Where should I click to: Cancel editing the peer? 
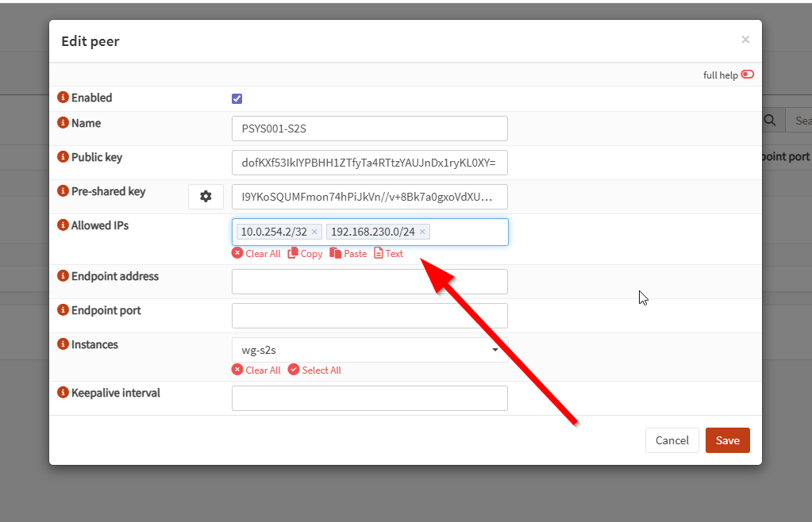click(x=672, y=440)
